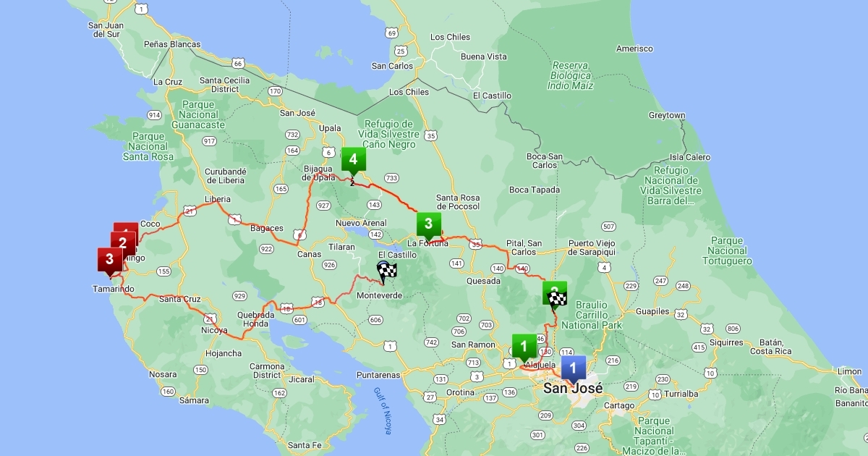The image size is (868, 456).
Task: Select the route 914 road shield
Action: pyautogui.click(x=154, y=115)
